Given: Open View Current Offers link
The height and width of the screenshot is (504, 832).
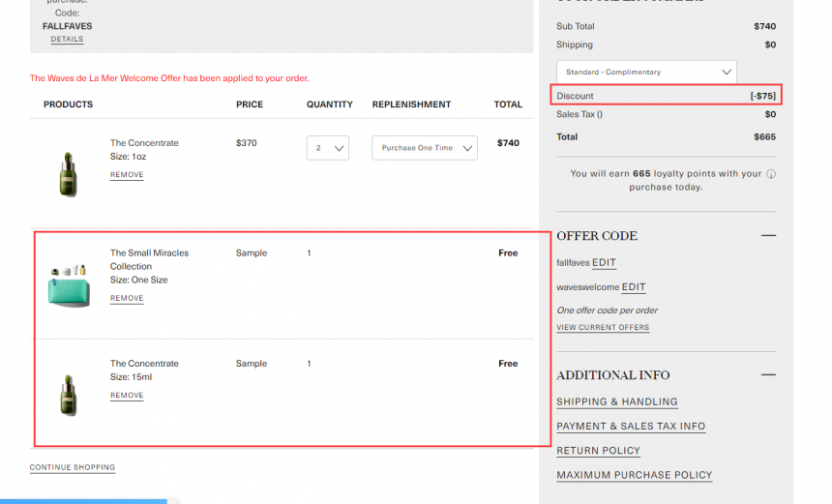Looking at the screenshot, I should 603,327.
